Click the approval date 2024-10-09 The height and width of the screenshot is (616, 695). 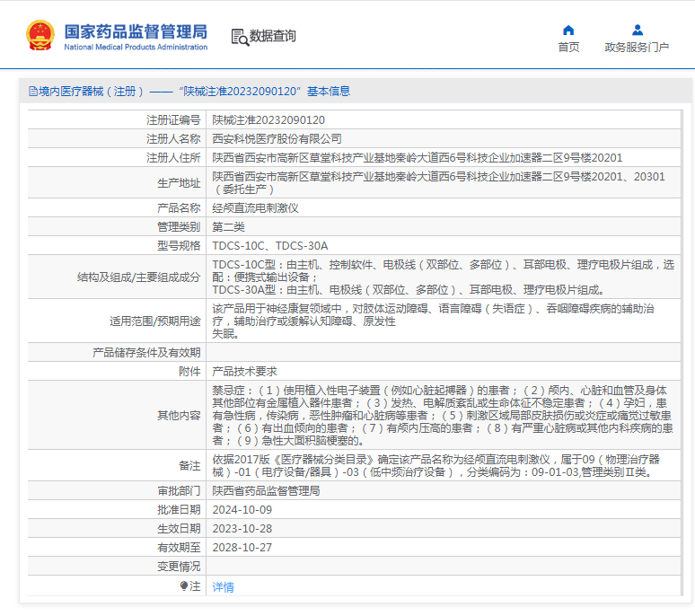pyautogui.click(x=242, y=510)
